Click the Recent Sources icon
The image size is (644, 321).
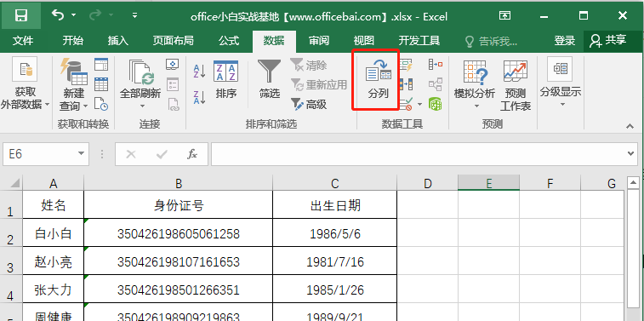[x=101, y=104]
